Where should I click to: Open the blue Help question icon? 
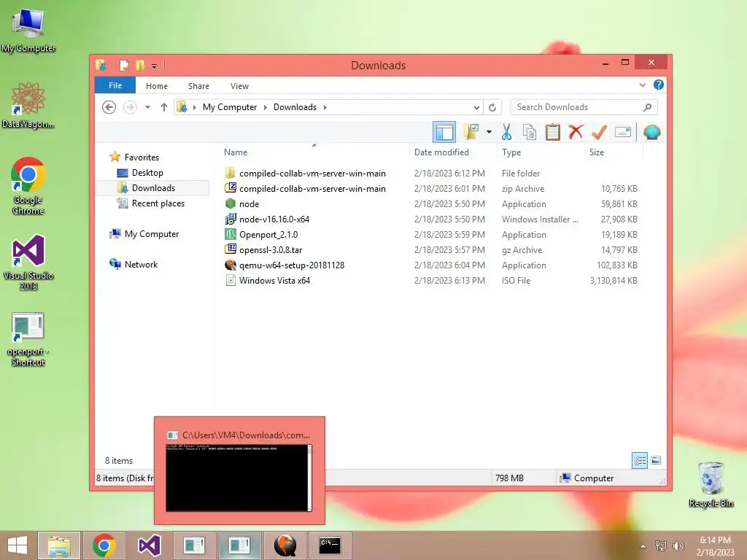click(659, 85)
